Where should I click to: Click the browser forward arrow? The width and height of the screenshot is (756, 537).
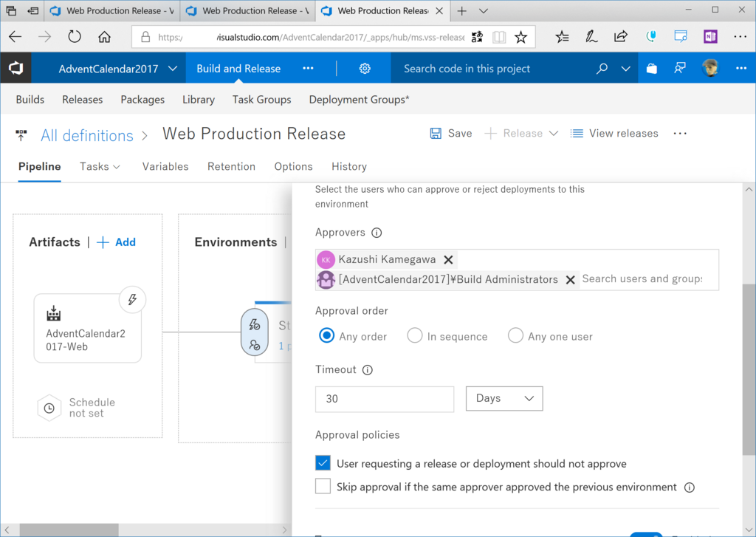tap(45, 37)
